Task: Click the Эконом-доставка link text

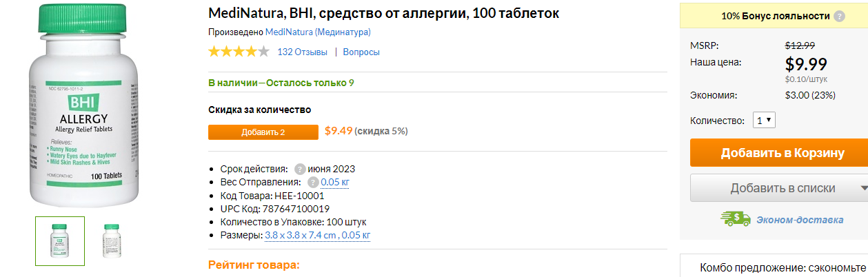Action: click(800, 220)
